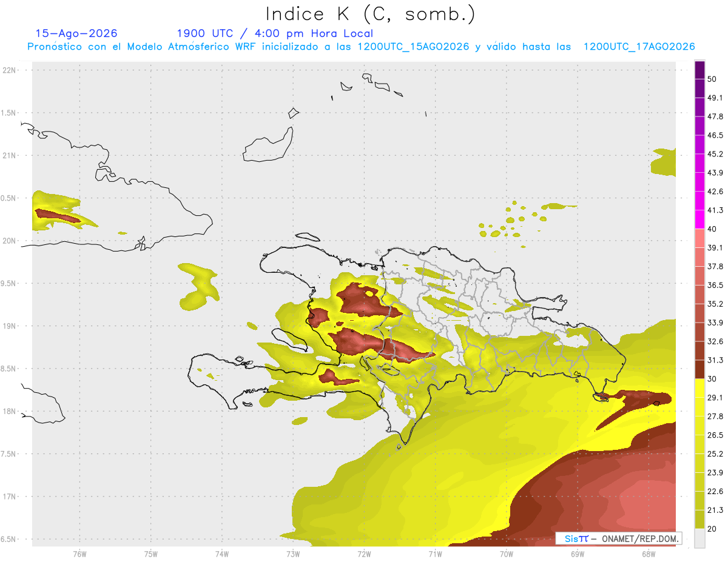Click the colorbar value 22.6
This screenshot has height=562, width=728.
click(715, 492)
